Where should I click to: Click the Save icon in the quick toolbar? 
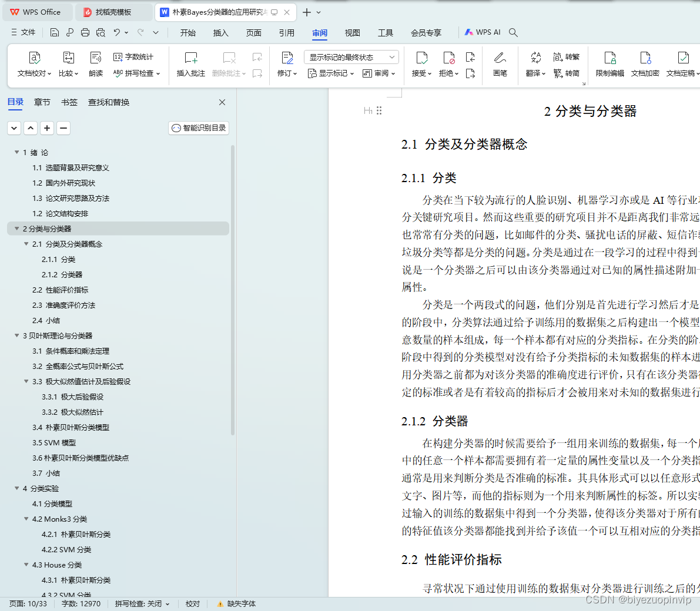click(55, 32)
